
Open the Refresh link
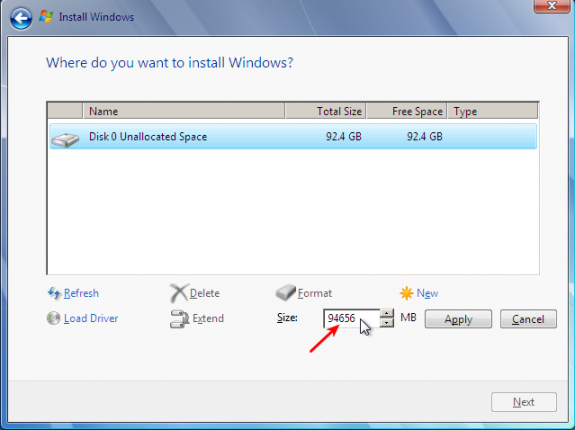[81, 293]
